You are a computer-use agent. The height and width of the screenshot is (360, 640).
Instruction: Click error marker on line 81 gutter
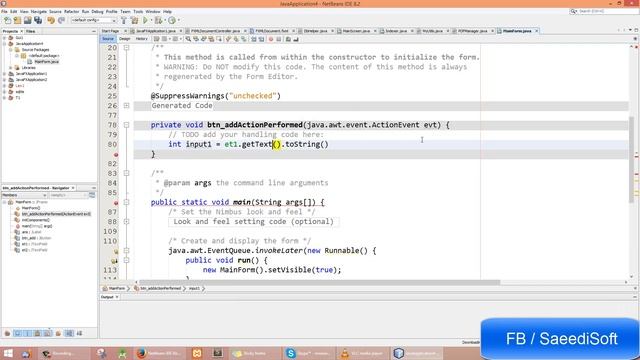tap(116, 155)
